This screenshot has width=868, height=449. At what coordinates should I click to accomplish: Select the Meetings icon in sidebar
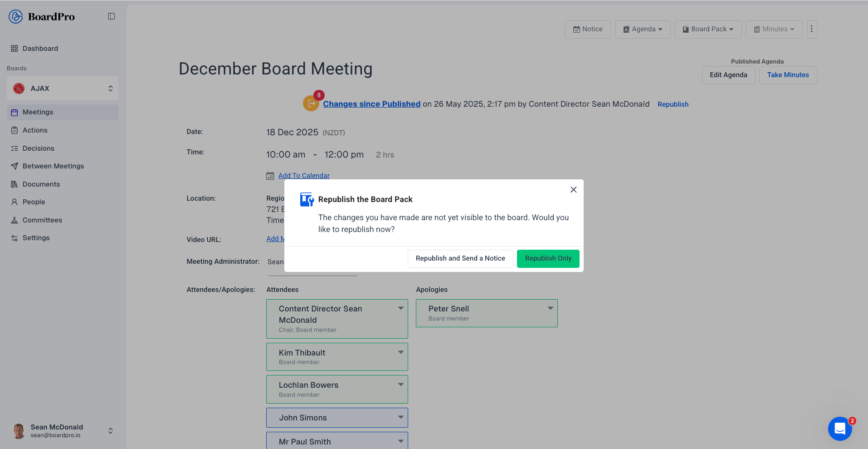point(15,112)
